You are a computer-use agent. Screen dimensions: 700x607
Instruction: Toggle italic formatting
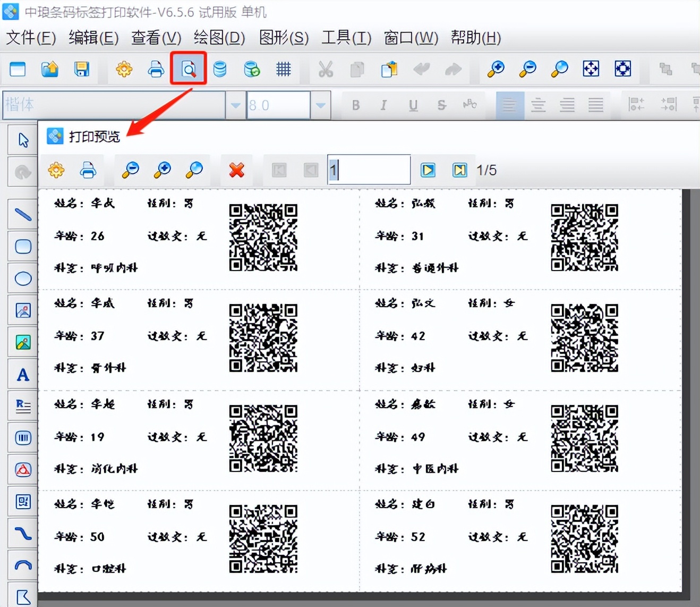[383, 105]
